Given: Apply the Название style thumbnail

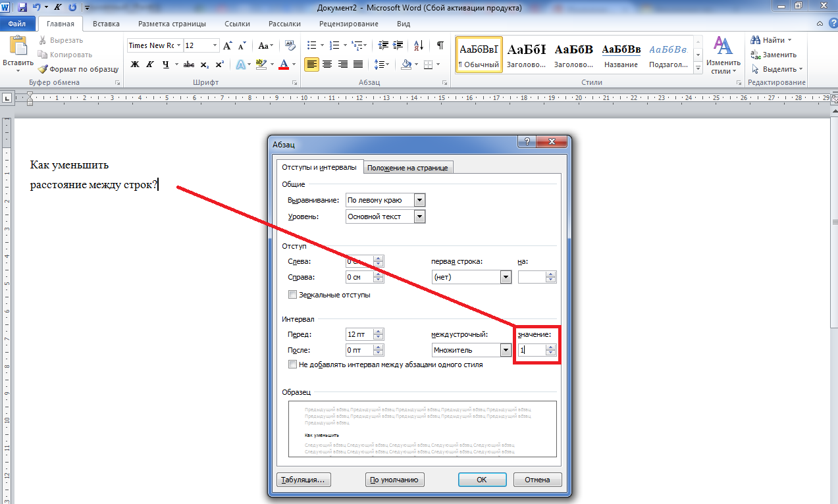Looking at the screenshot, I should click(621, 55).
